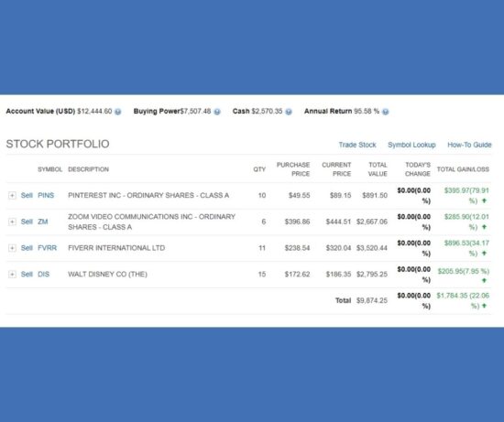Click the PINS purchase price $49.55

[300, 195]
